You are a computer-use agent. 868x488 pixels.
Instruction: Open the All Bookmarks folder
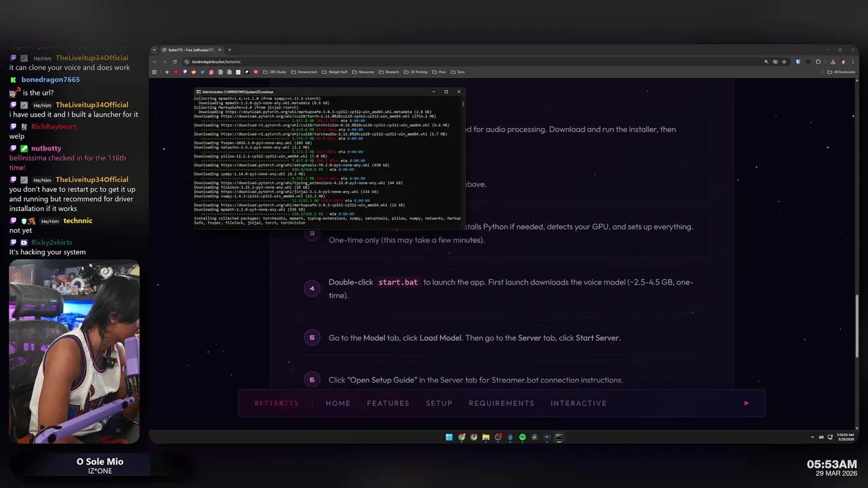point(841,72)
